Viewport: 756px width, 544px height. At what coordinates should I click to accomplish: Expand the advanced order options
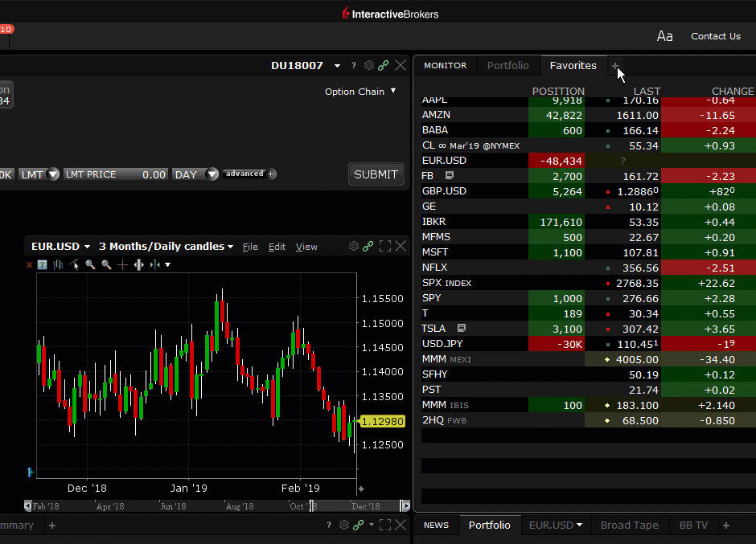(249, 174)
